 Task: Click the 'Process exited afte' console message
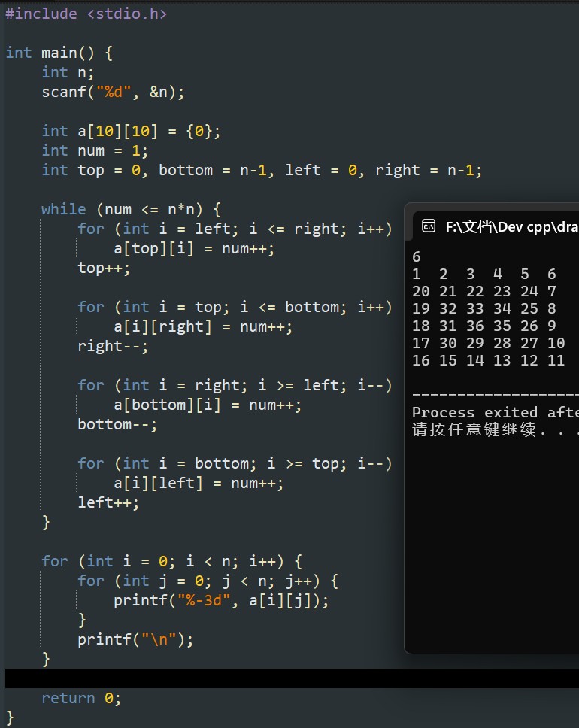[496, 412]
